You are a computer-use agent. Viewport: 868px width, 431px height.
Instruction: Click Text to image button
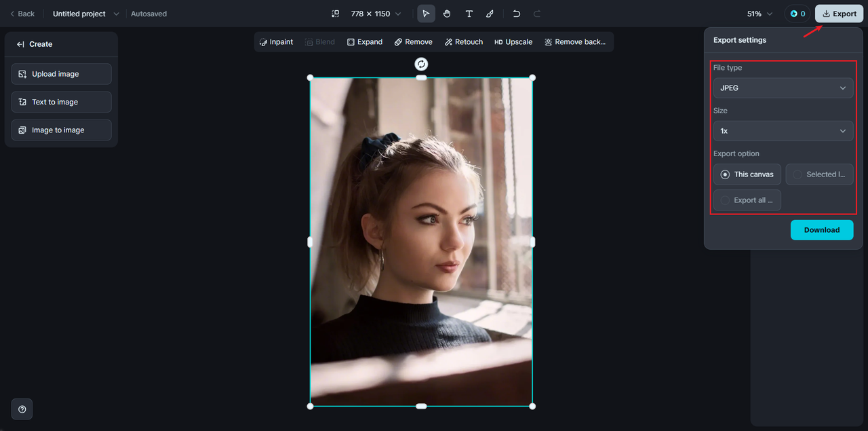coord(62,102)
